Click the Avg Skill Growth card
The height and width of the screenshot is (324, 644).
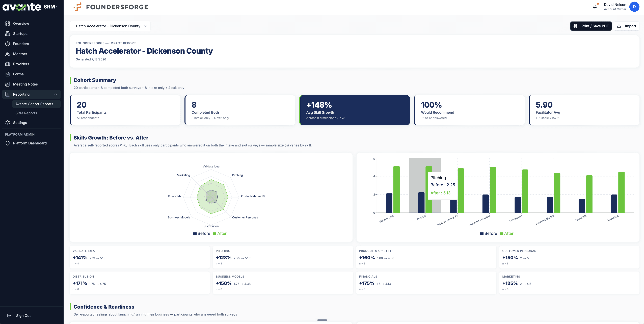pos(355,110)
